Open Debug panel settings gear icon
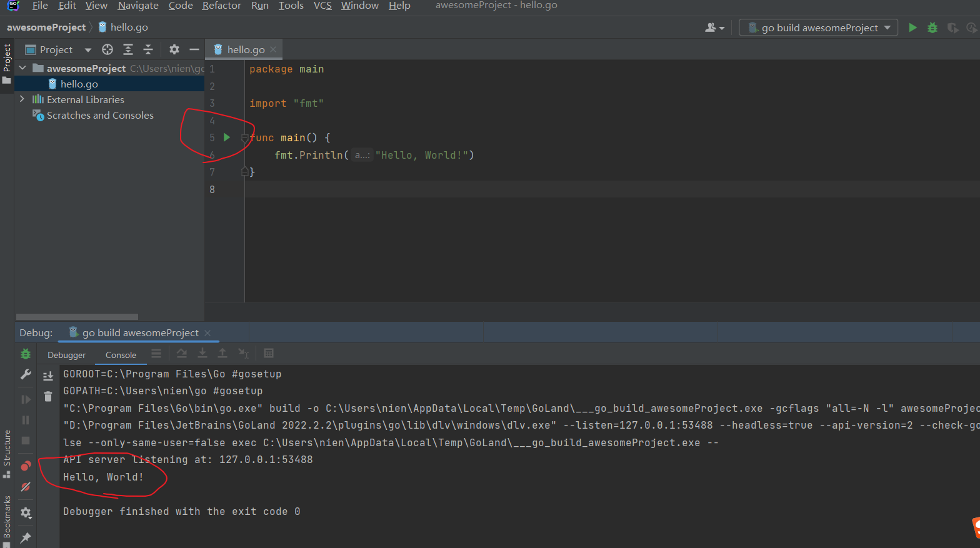This screenshot has height=548, width=980. click(x=26, y=512)
